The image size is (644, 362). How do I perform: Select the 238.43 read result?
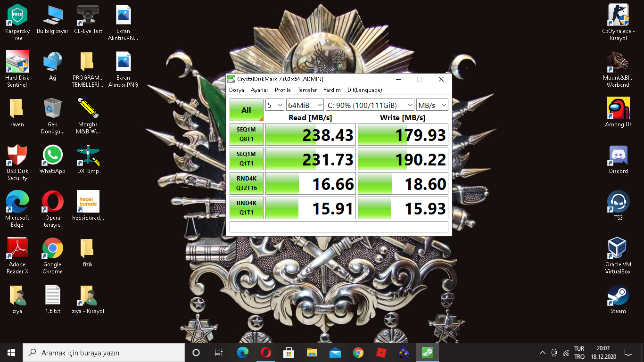(311, 134)
